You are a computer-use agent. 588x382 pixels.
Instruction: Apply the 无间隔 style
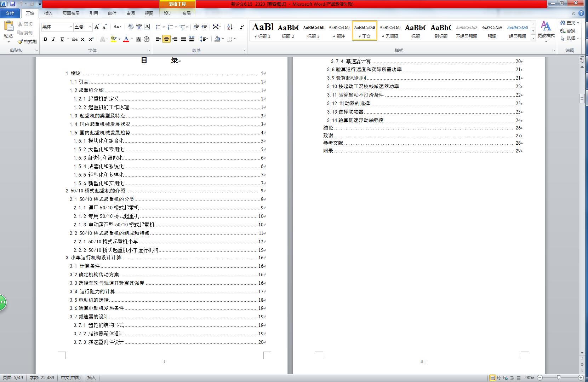(390, 30)
